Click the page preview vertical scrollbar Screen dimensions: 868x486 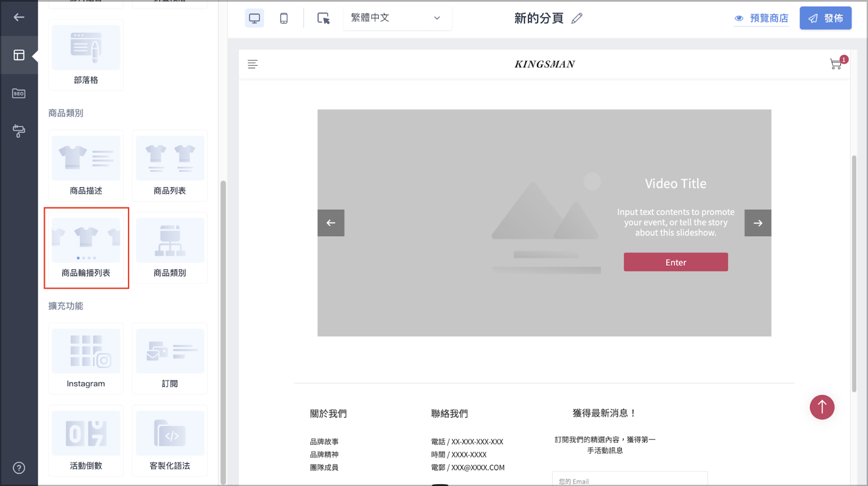click(x=854, y=274)
